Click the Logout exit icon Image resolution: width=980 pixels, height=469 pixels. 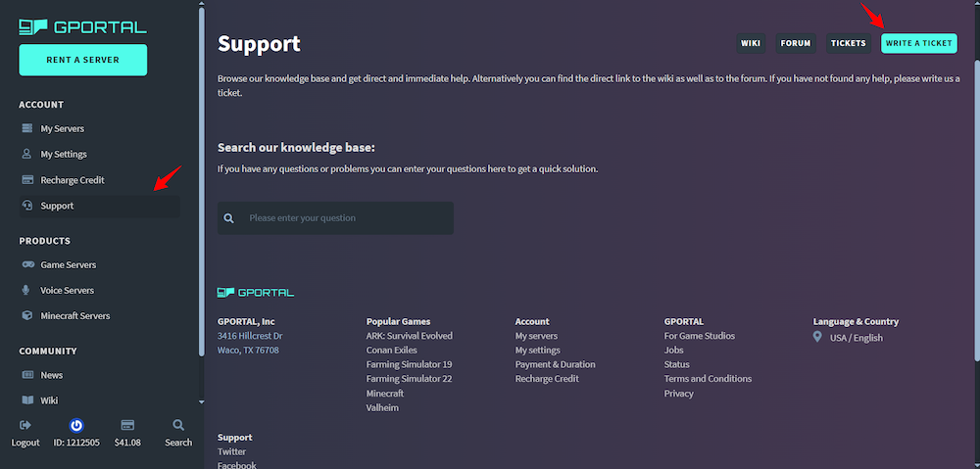tap(25, 425)
